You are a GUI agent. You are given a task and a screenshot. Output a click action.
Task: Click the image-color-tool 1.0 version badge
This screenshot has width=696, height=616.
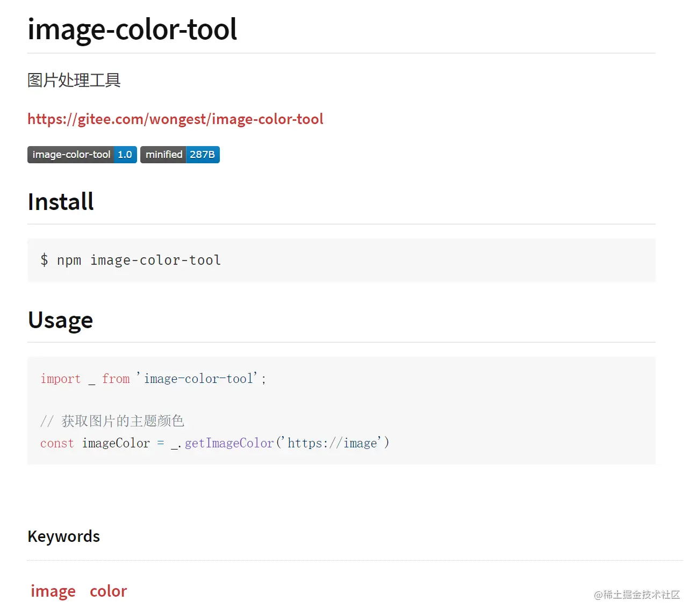point(82,155)
